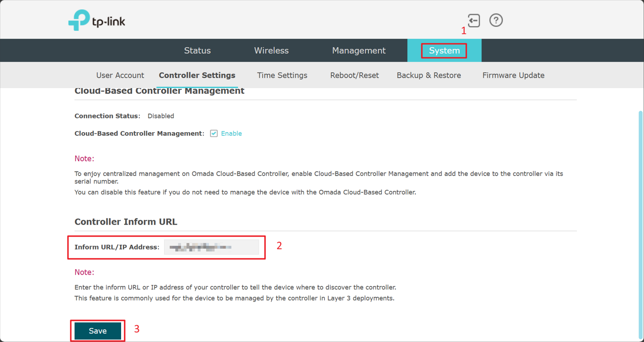Select the System tab
Image resolution: width=644 pixels, height=342 pixels.
(x=444, y=51)
